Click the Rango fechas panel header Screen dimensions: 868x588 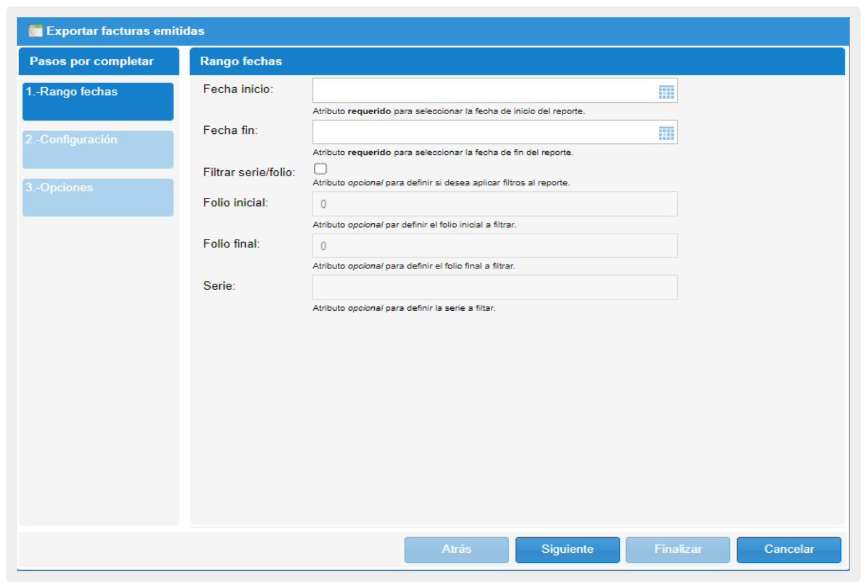coord(241,62)
